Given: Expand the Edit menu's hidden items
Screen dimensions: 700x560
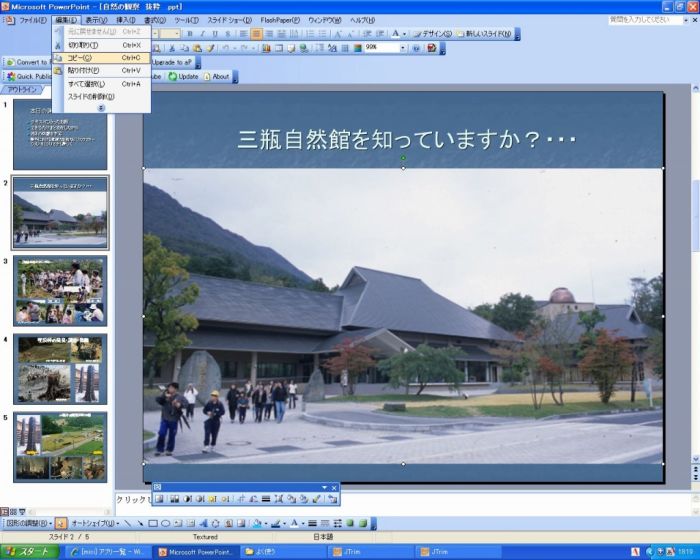Looking at the screenshot, I should 100,107.
